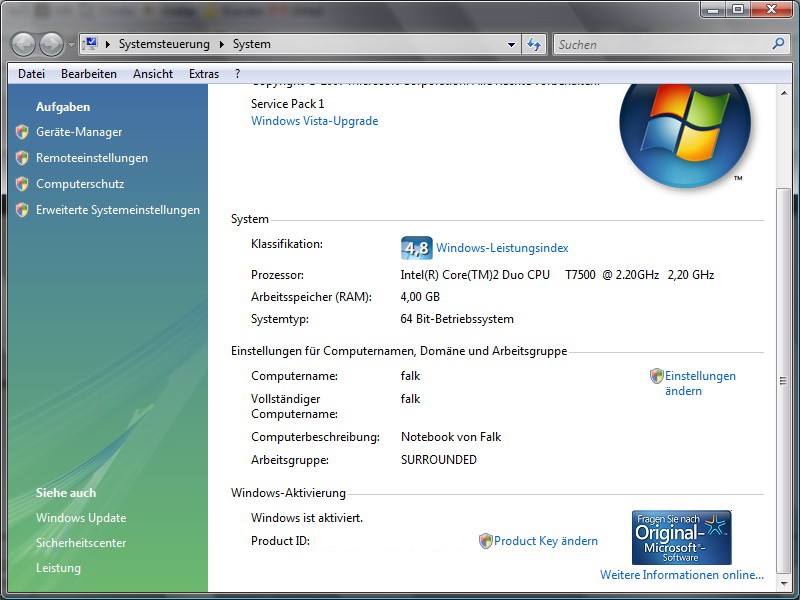Open Sicherheitscenter link

click(81, 543)
